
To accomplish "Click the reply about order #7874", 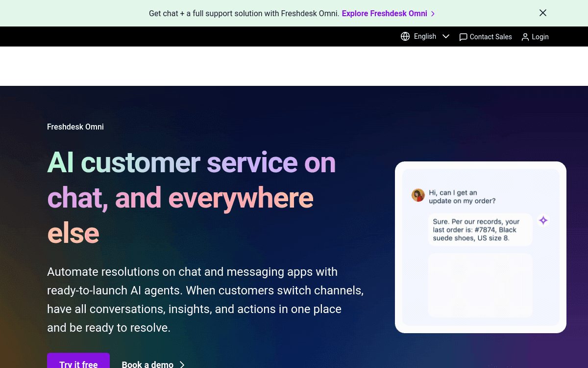I will 480,229.
